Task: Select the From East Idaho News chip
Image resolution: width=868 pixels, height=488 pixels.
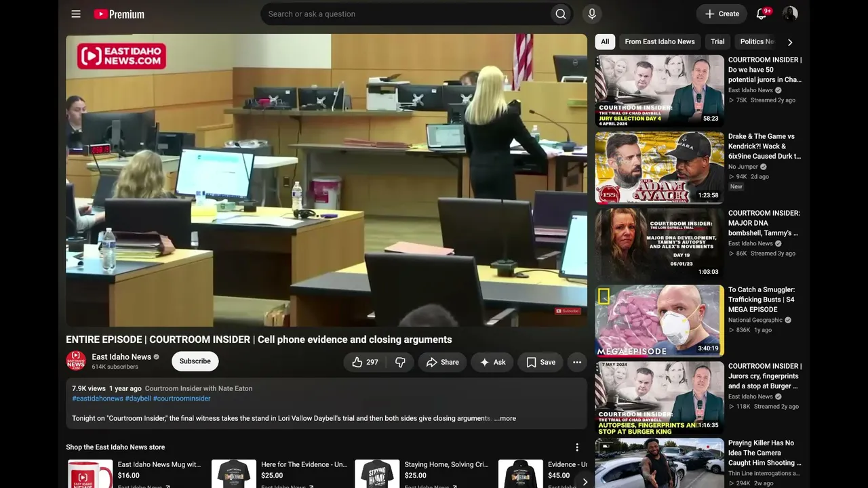Action: 660,41
